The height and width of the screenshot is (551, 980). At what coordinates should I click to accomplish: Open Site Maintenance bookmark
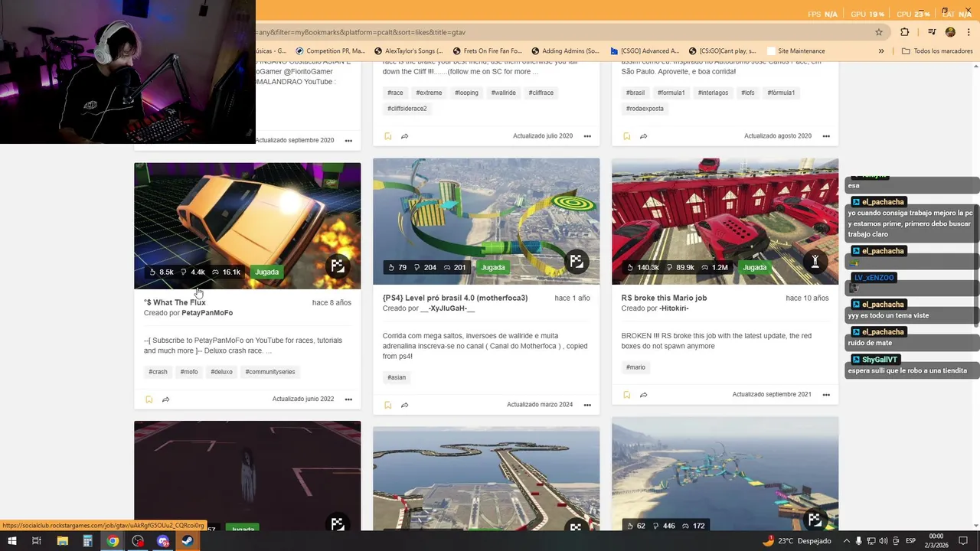(x=796, y=51)
